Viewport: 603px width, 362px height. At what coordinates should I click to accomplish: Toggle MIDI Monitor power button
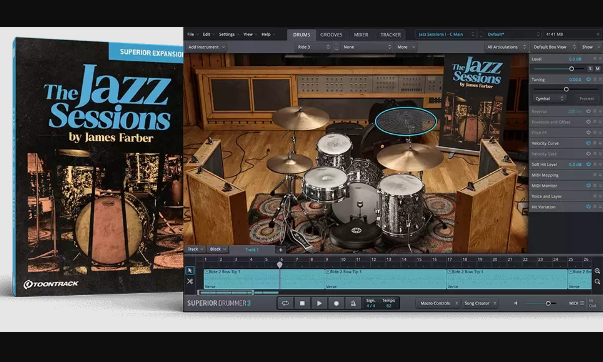(588, 185)
